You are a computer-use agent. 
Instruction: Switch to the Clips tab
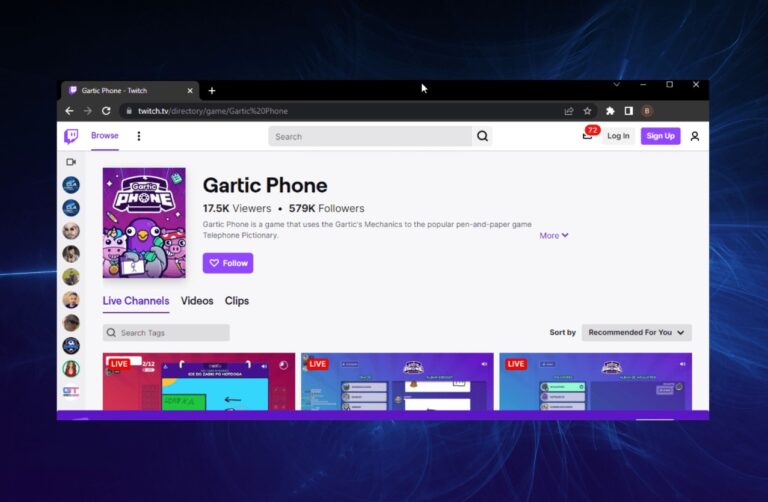pos(237,301)
